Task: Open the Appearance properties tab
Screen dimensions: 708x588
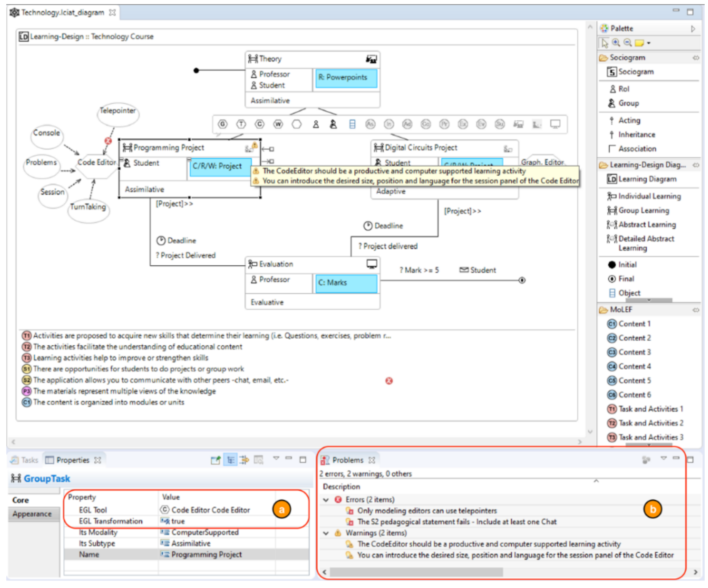Action: 32,514
